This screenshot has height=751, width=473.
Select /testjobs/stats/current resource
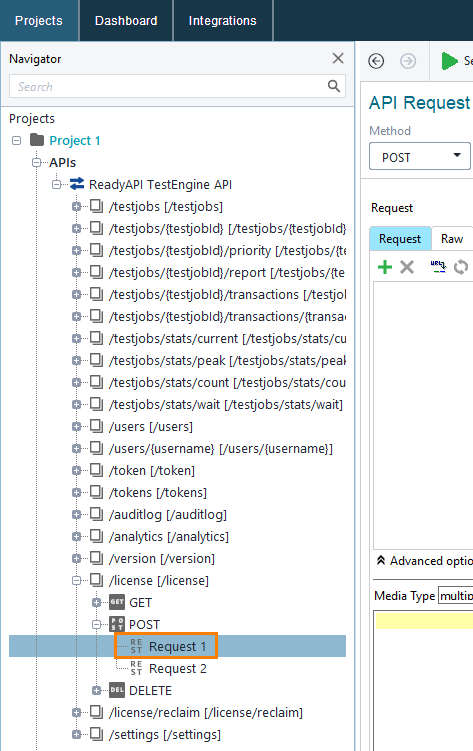click(227, 339)
